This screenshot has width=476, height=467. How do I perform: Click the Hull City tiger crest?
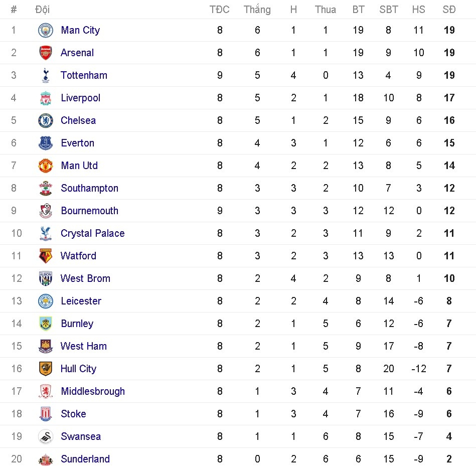coord(46,369)
